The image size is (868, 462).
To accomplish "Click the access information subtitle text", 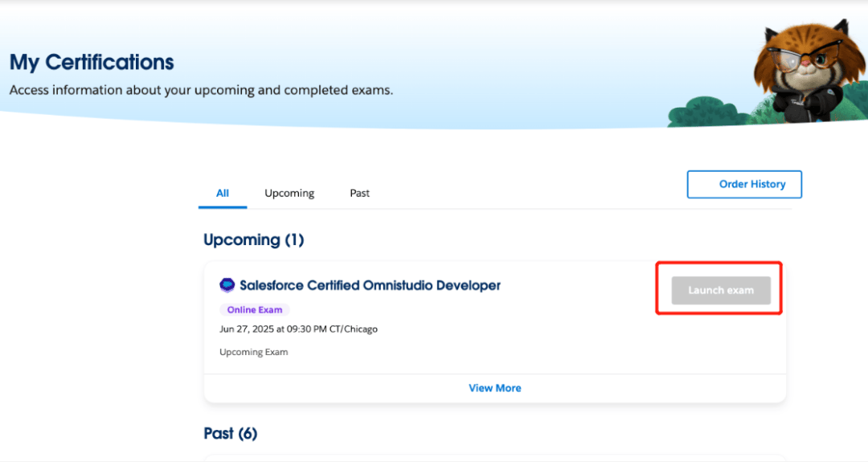I will 201,90.
